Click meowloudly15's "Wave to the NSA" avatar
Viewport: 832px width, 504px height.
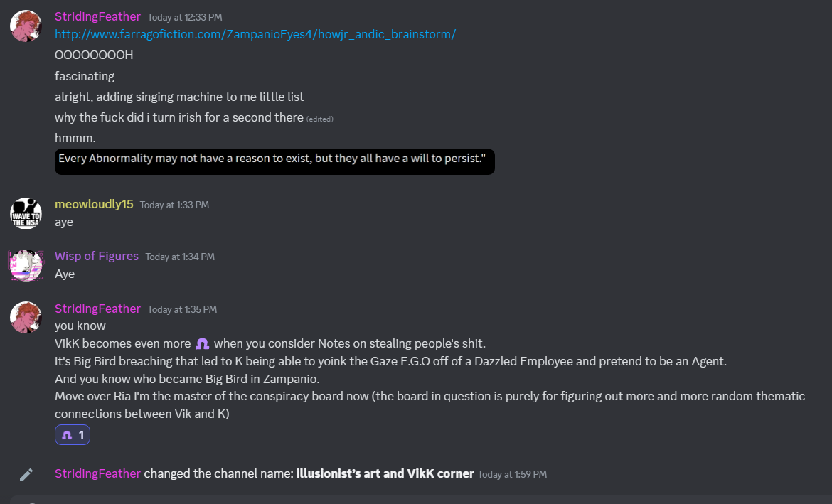click(26, 213)
